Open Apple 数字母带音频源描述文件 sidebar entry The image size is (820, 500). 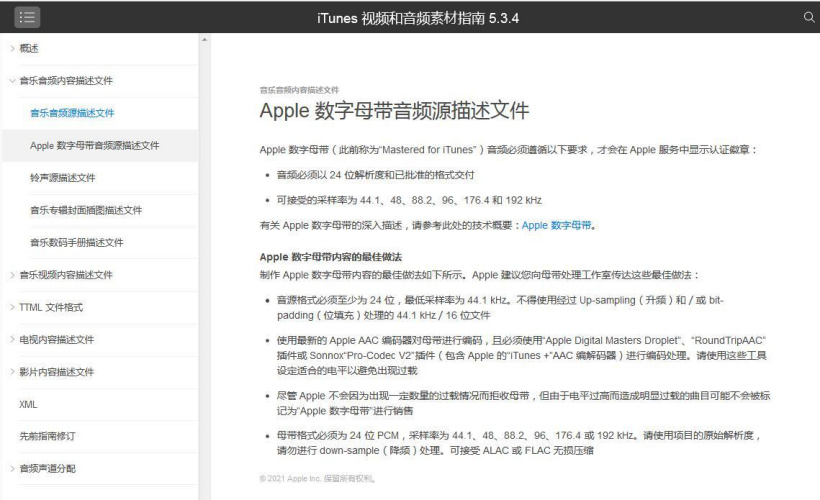pyautogui.click(x=94, y=146)
